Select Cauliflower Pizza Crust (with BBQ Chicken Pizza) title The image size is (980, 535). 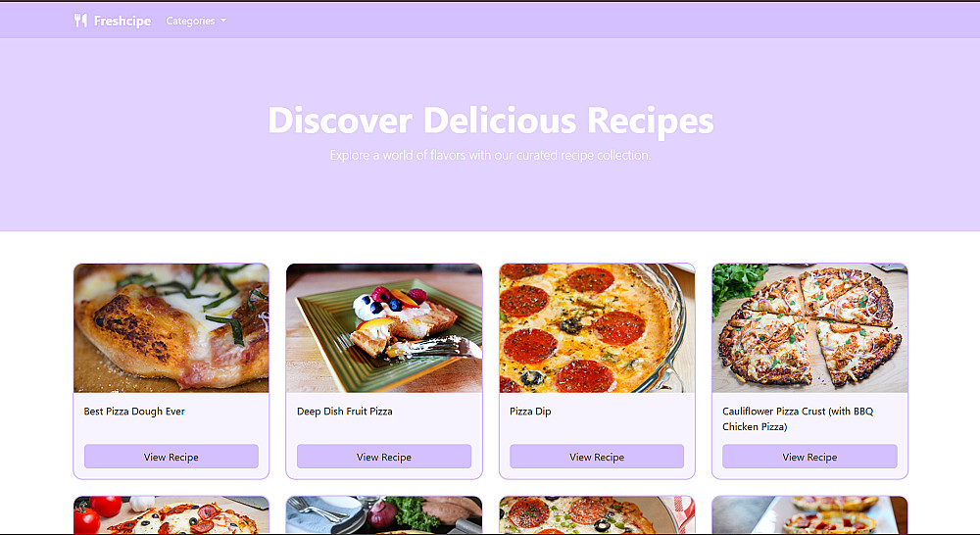pos(798,418)
